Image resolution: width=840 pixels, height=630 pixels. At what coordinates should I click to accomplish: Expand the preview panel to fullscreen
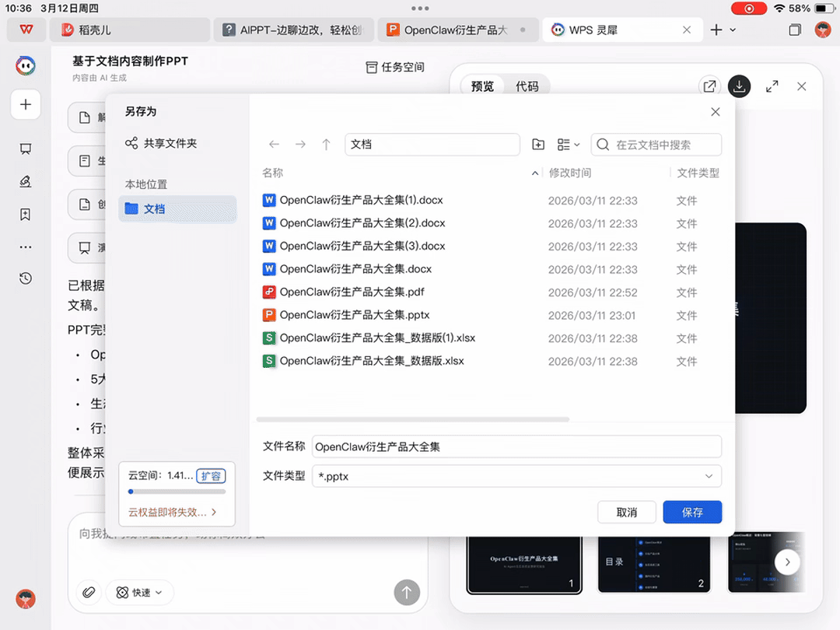(x=772, y=86)
